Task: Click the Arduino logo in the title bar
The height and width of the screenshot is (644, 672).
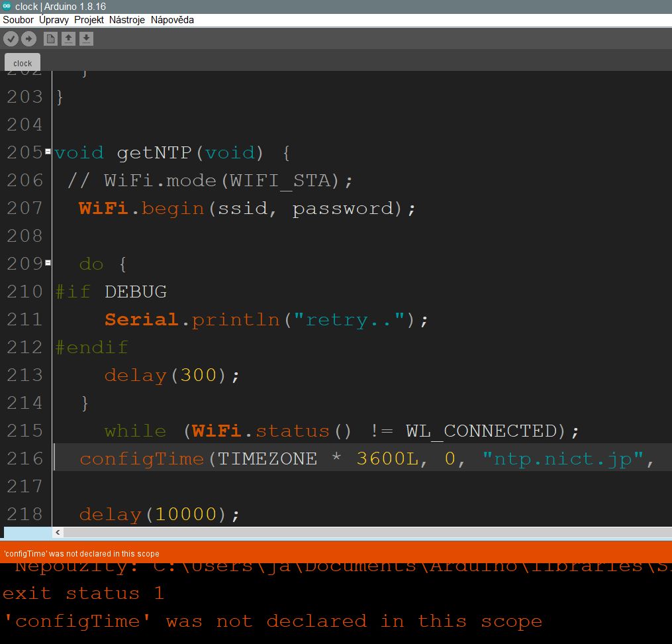Action: (7, 6)
